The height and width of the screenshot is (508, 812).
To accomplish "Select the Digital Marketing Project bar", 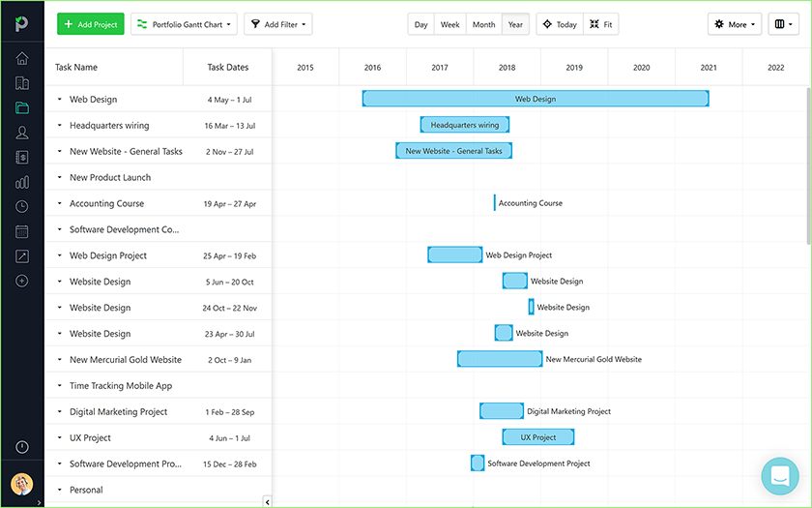I will click(502, 411).
